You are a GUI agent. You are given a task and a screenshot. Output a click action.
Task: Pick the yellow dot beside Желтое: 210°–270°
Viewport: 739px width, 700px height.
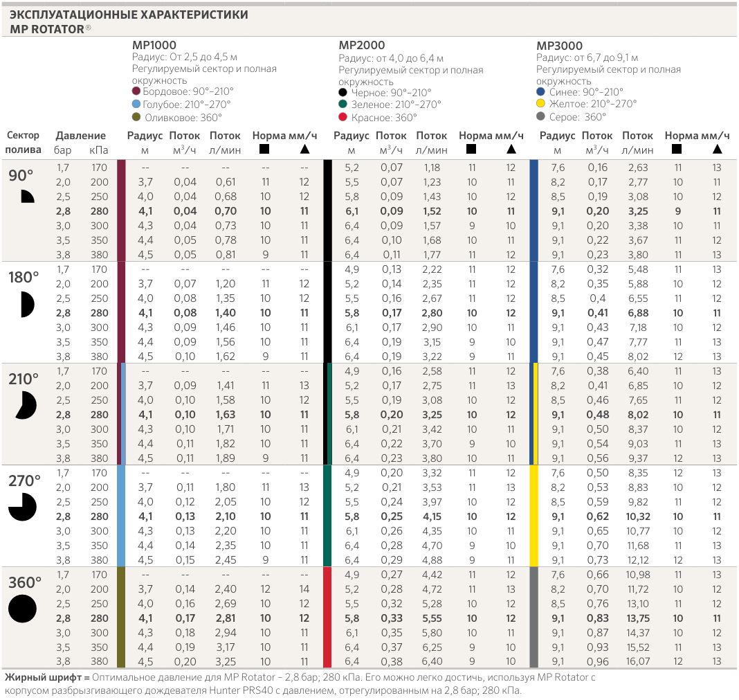(541, 105)
